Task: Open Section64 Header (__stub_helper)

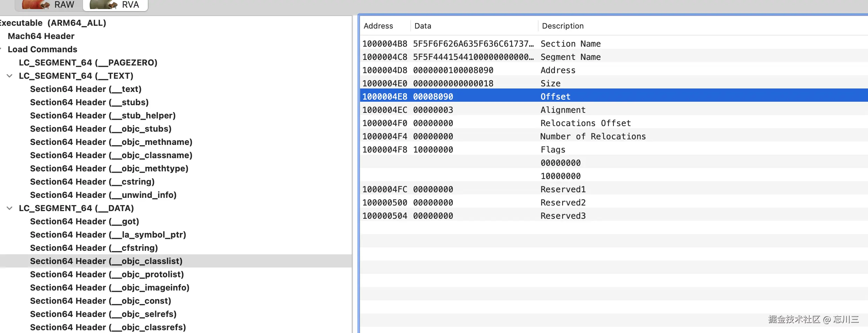Action: coord(103,115)
